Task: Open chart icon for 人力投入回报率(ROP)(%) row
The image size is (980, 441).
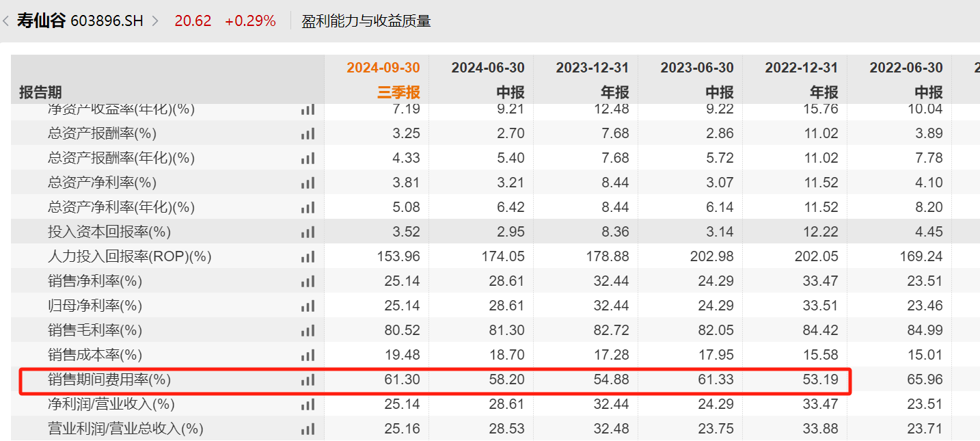Action: click(x=308, y=256)
